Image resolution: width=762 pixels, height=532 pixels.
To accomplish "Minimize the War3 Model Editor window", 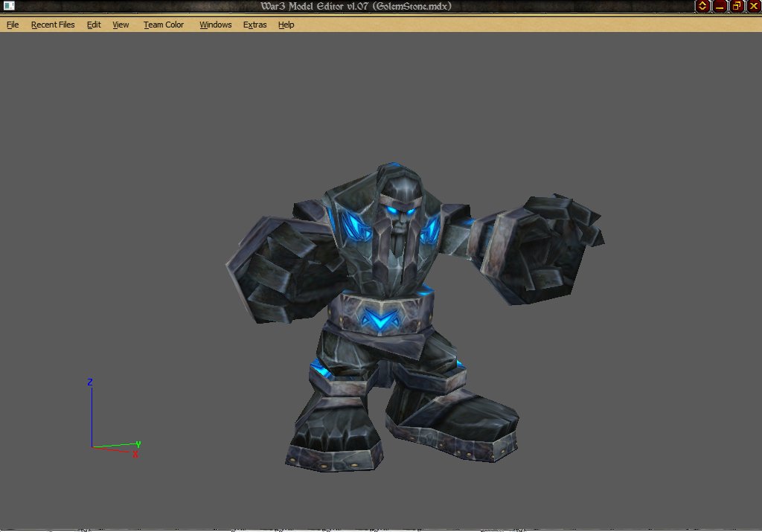I will 720,6.
